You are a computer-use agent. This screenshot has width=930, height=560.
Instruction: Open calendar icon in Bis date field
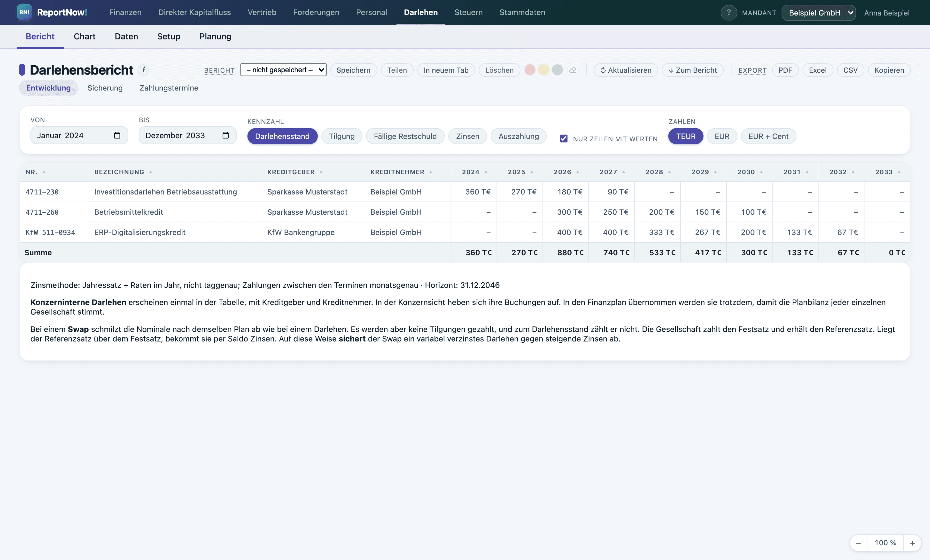(x=226, y=135)
